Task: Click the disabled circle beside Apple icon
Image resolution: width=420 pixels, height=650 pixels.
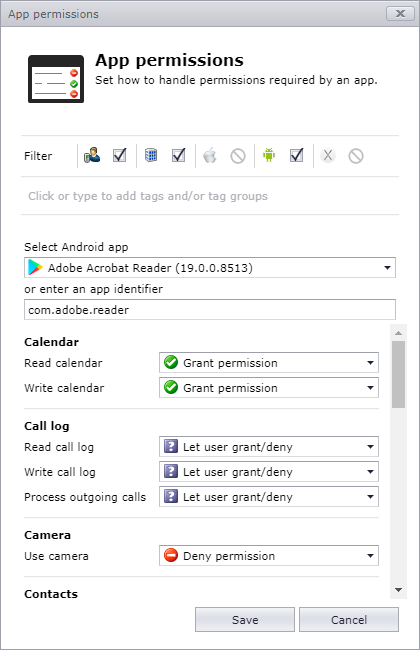Action: [238, 156]
